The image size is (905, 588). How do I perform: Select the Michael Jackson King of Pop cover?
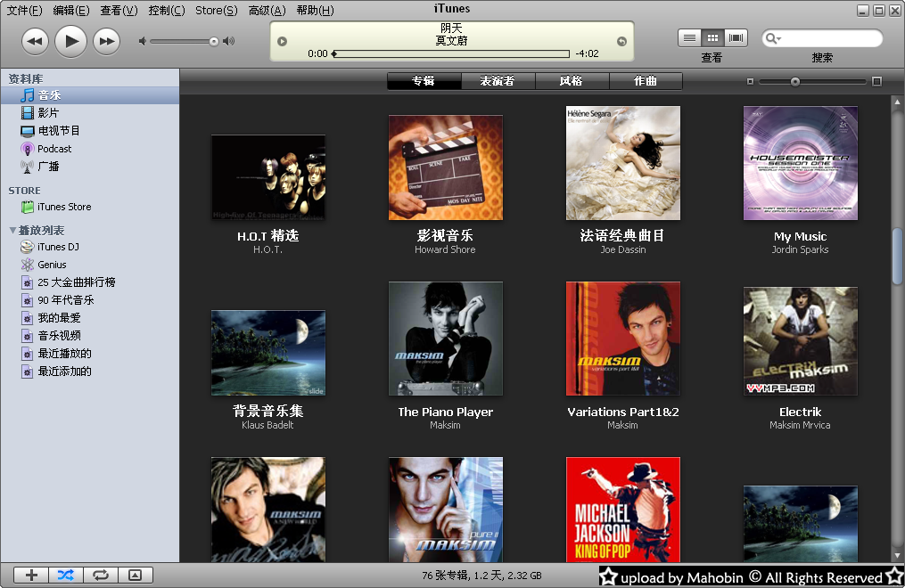pos(622,510)
